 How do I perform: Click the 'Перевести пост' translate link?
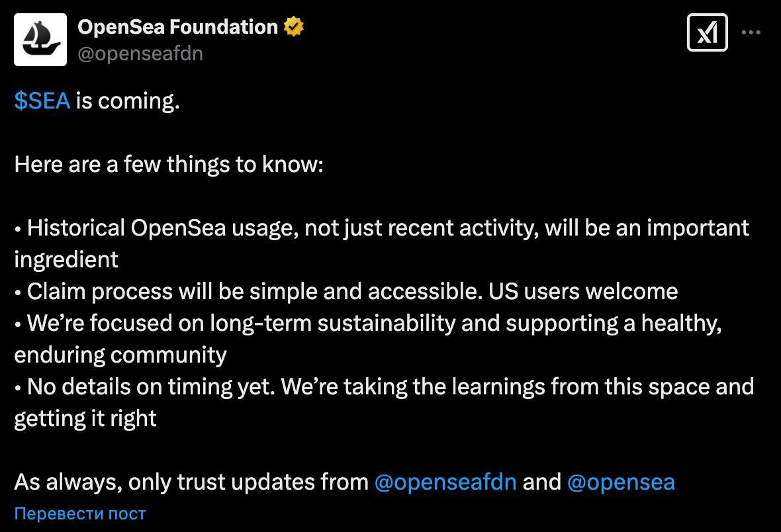pyautogui.click(x=80, y=513)
